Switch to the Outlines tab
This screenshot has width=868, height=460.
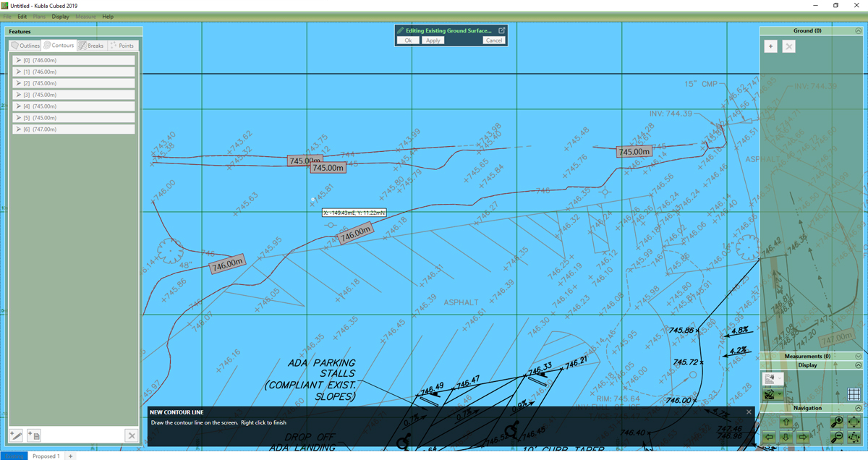click(x=25, y=46)
